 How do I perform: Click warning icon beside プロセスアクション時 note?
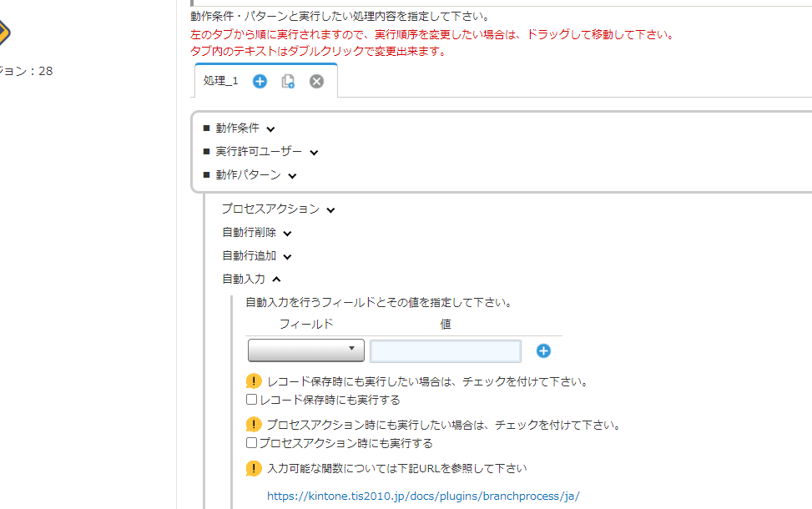[x=254, y=425]
